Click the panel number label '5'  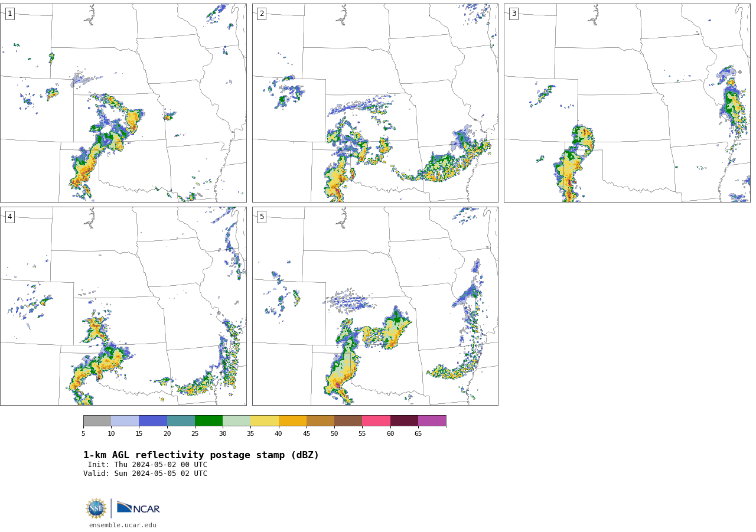point(262,217)
